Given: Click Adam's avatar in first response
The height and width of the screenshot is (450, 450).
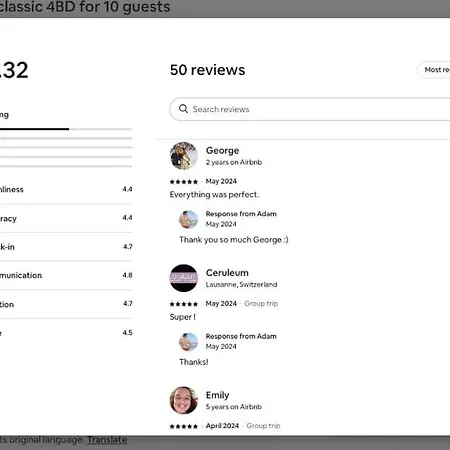Looking at the screenshot, I should pyautogui.click(x=189, y=219).
